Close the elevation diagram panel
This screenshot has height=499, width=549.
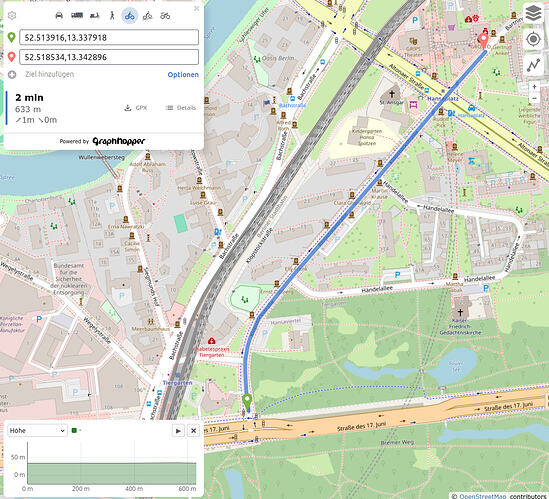[193, 431]
